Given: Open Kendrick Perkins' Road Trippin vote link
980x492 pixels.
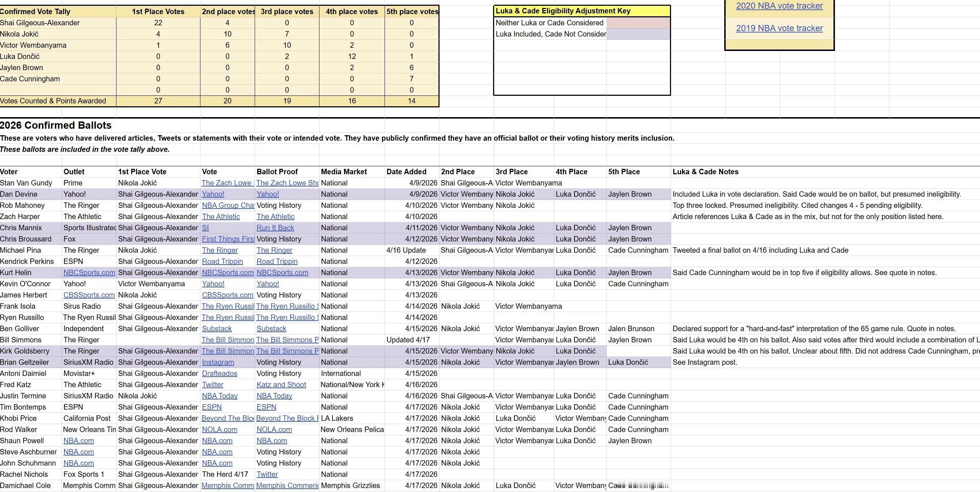Looking at the screenshot, I should [x=222, y=262].
